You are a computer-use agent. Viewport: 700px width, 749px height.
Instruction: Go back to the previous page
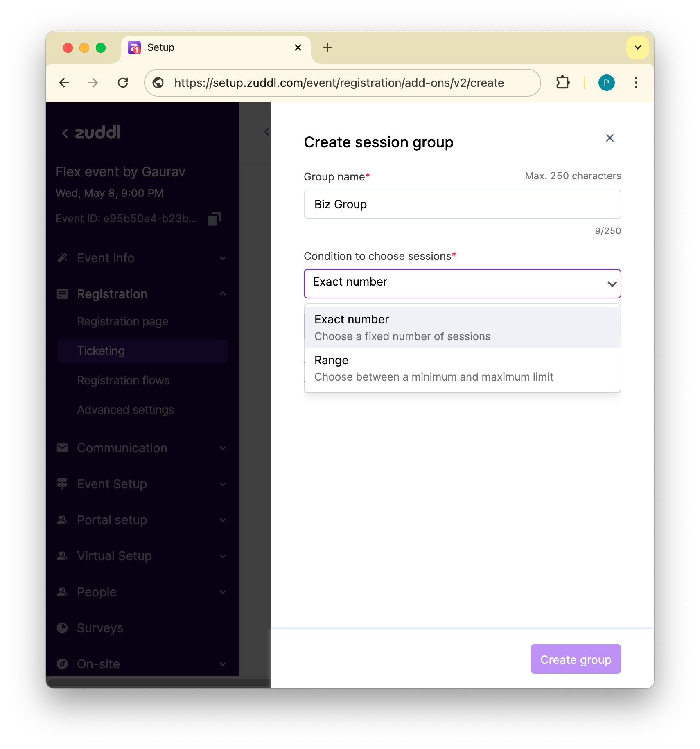pos(64,83)
